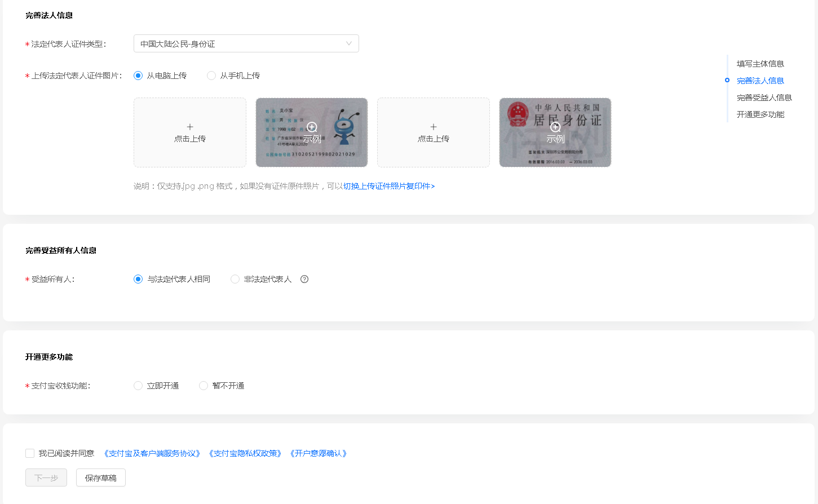Click the 完善法人信息 section heading
Viewport: 818px width, 504px height.
pos(49,15)
